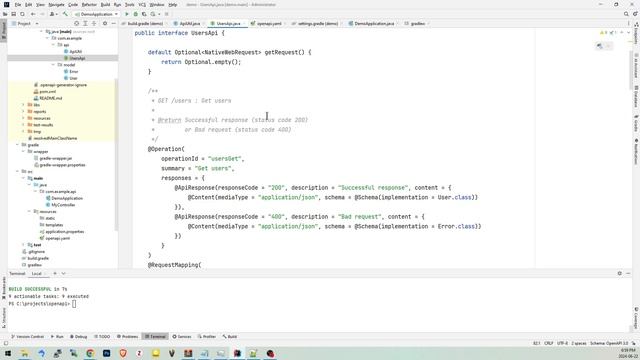Expand the test-results folder

pyautogui.click(x=23, y=125)
